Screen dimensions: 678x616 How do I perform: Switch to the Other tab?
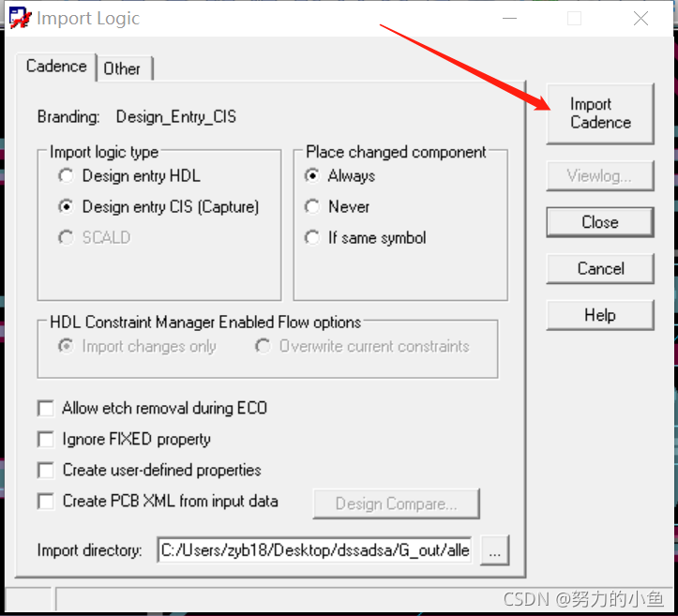pyautogui.click(x=124, y=68)
